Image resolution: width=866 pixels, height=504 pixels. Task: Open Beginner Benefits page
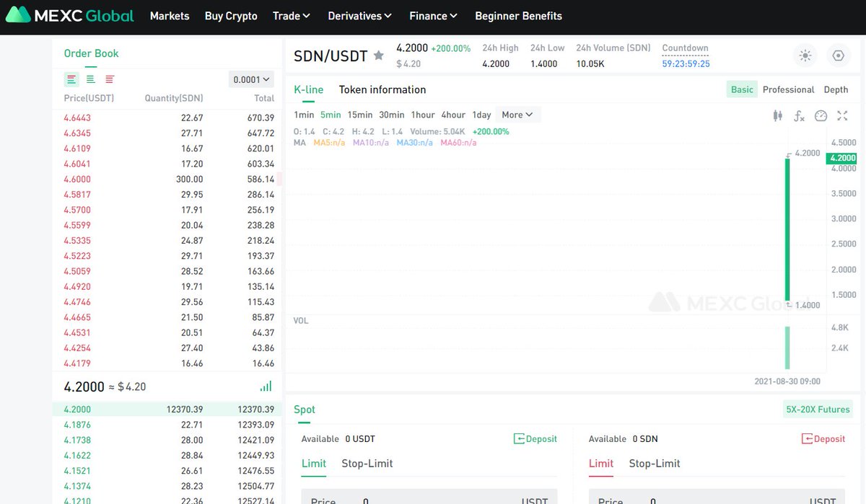[x=518, y=16]
